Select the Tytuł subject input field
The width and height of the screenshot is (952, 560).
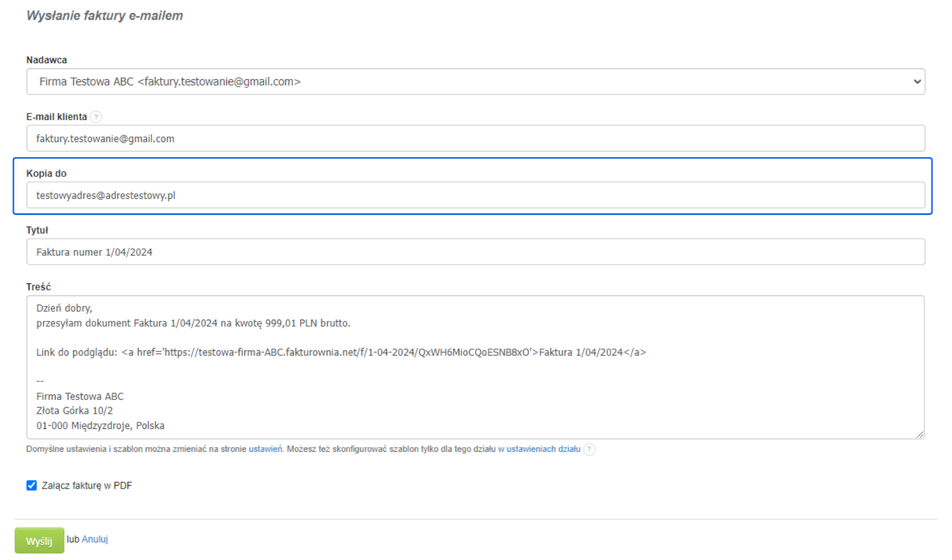pos(475,252)
